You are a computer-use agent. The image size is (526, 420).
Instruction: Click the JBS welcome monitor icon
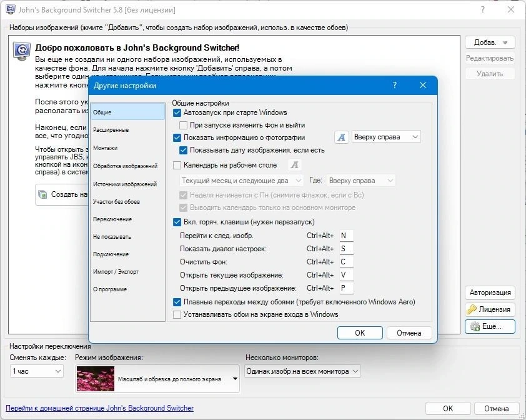pos(22,51)
